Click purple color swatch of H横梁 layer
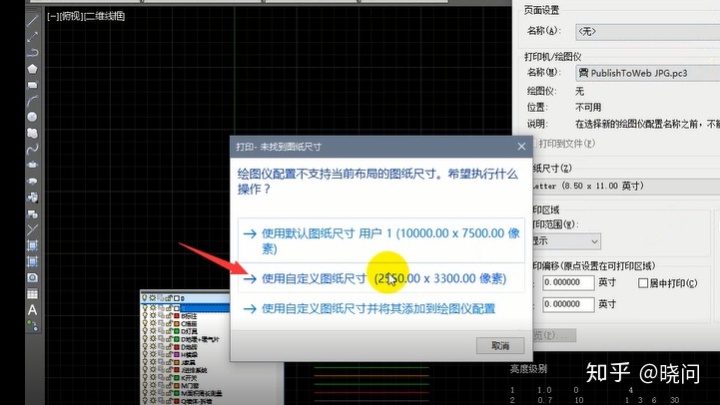The image size is (720, 405). [176, 354]
